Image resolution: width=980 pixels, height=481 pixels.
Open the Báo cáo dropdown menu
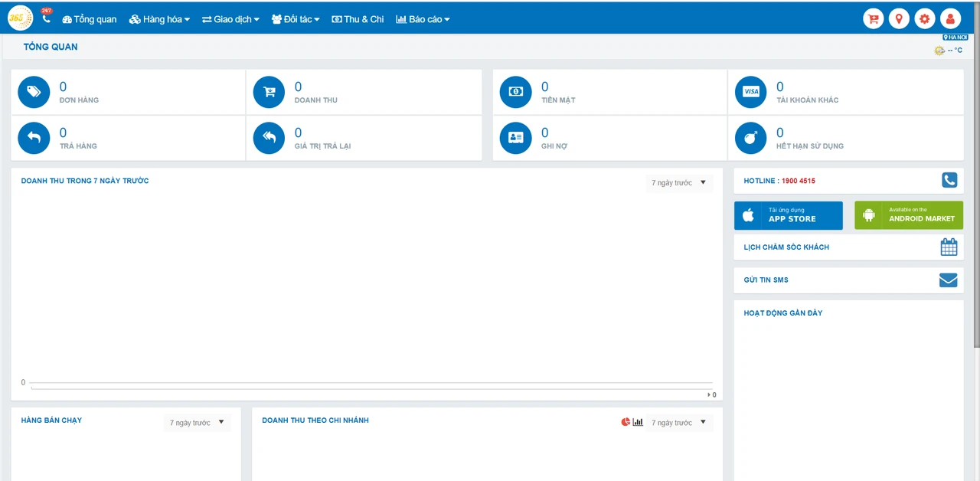(423, 19)
